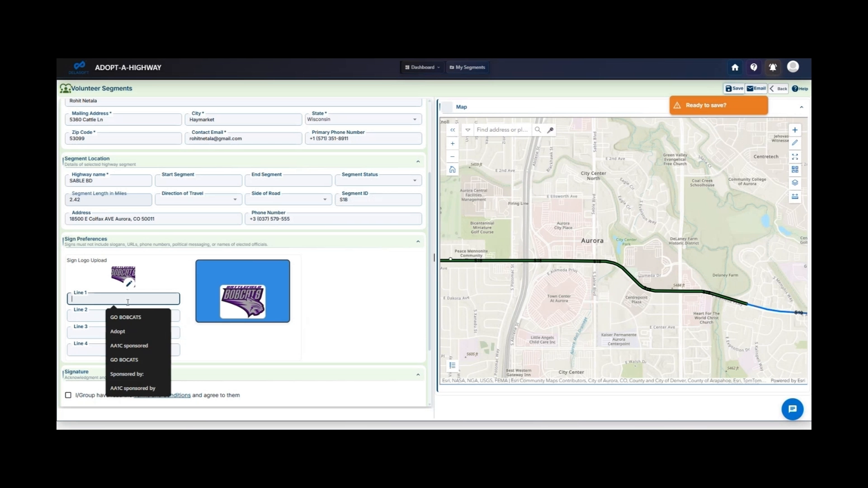
Task: Click the Ready to save notification banner
Action: pos(718,105)
